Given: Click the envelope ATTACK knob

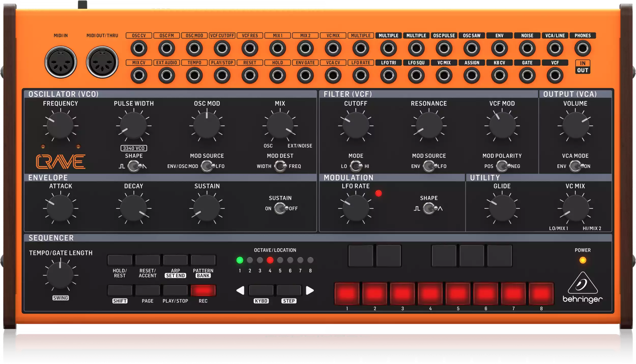Looking at the screenshot, I should coord(60,208).
